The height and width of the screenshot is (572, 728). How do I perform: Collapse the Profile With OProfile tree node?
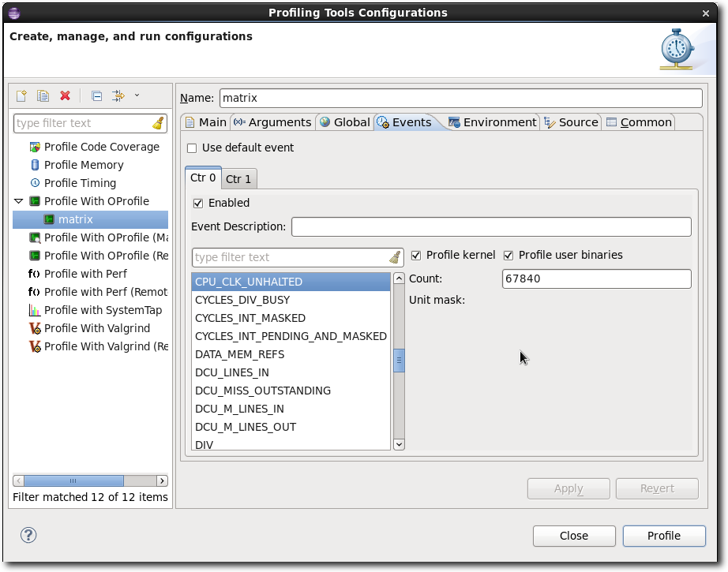(x=19, y=201)
